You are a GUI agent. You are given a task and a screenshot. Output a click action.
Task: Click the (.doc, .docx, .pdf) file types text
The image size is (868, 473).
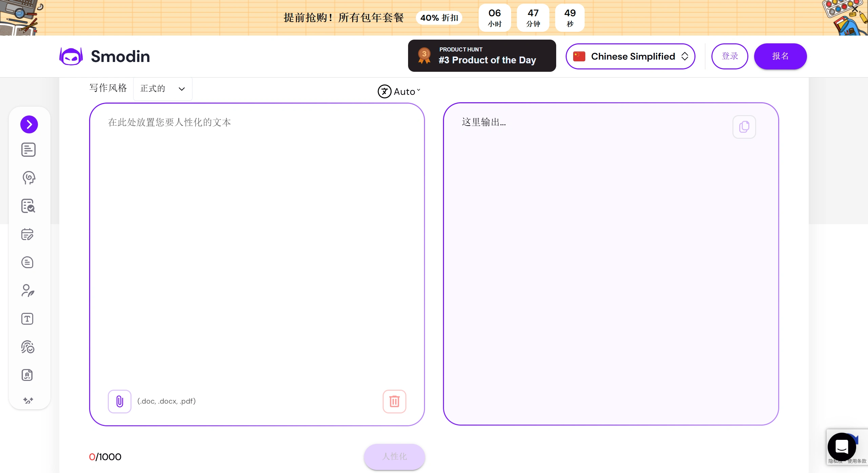click(x=166, y=401)
